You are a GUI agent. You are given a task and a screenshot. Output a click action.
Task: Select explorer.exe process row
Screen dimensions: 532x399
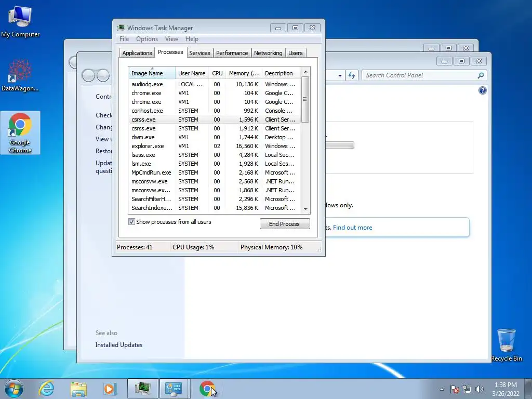(x=215, y=146)
